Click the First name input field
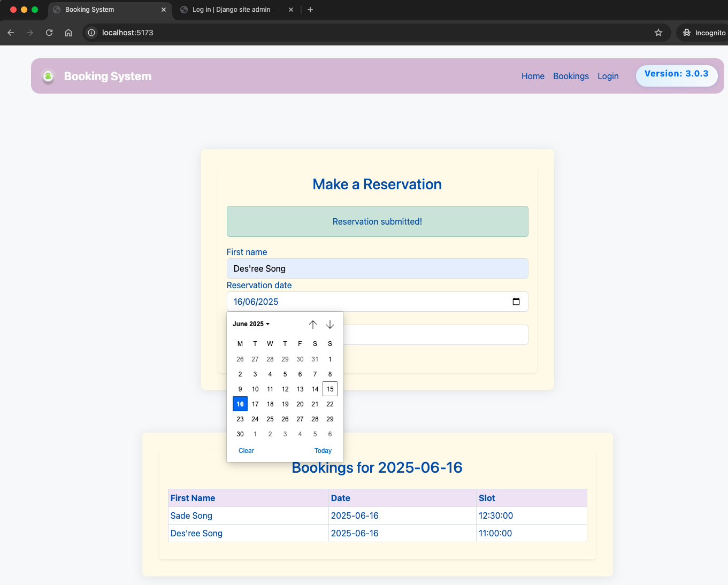 (x=377, y=268)
